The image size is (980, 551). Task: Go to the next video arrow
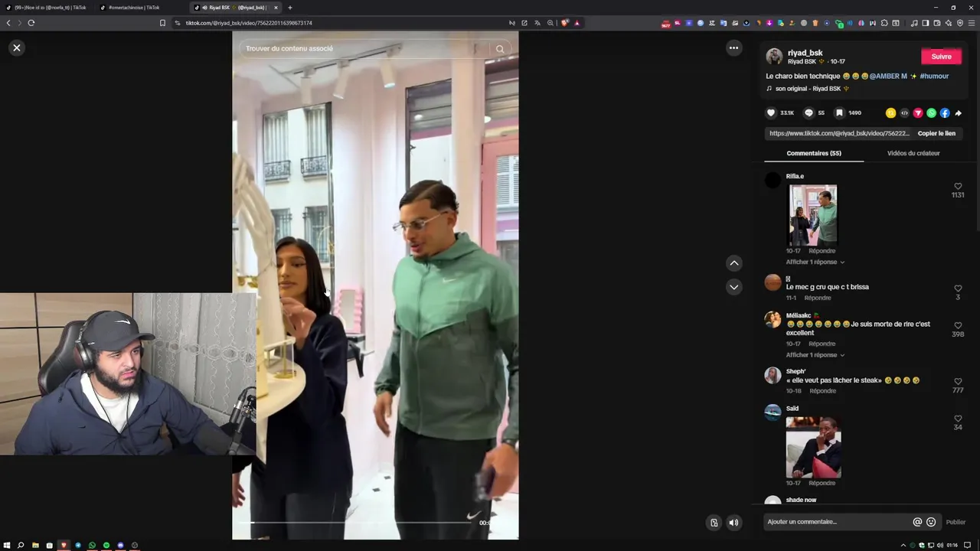[733, 288]
